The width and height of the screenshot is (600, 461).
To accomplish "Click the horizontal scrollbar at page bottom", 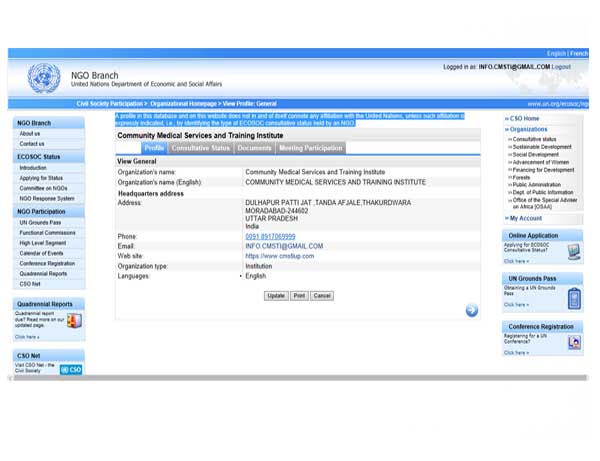I will (298, 378).
